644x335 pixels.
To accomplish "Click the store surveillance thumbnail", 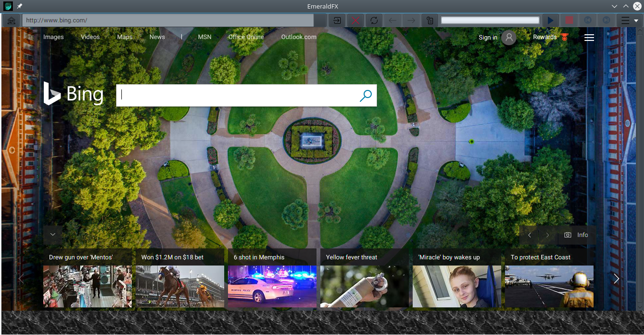I will click(x=88, y=286).
